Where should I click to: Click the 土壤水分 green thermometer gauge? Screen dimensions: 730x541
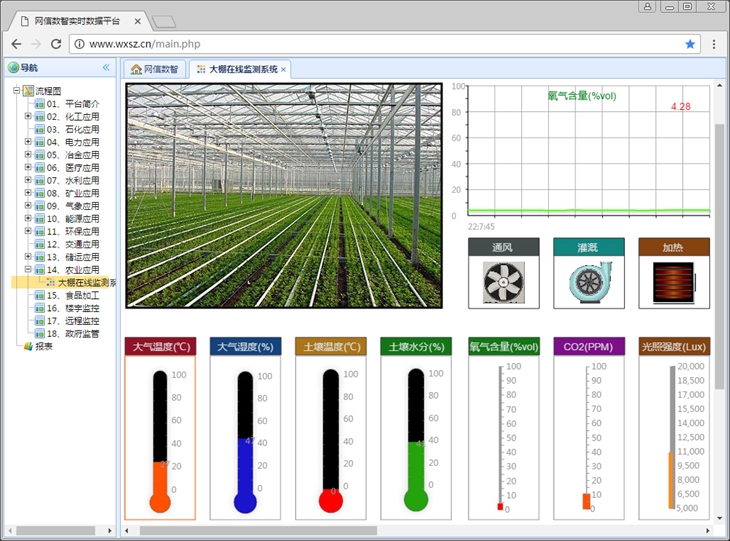416,440
